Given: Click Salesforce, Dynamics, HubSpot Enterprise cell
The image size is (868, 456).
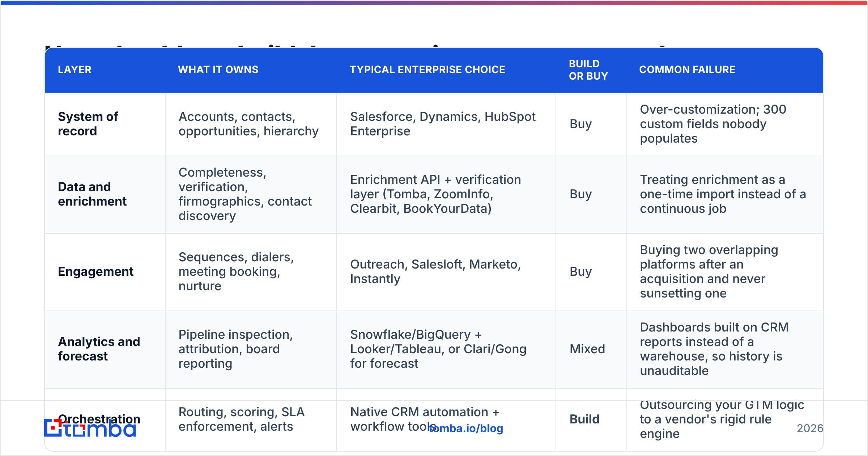Looking at the screenshot, I should point(446,124).
